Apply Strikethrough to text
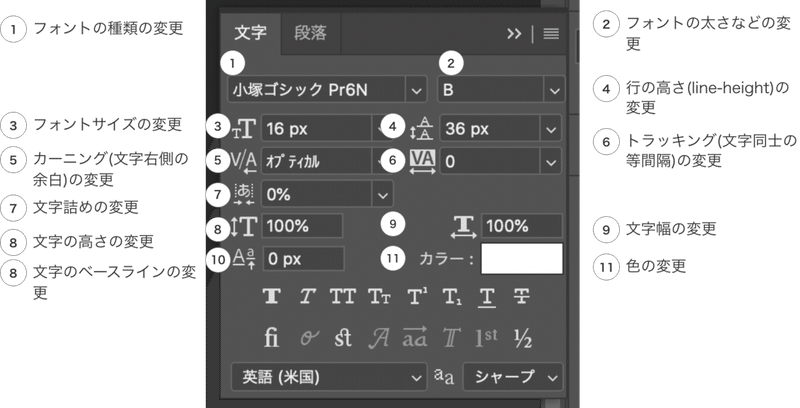 tap(521, 296)
